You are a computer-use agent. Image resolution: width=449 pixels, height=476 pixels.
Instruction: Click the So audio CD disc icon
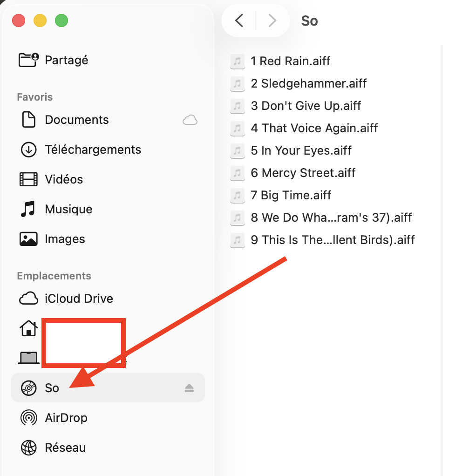[x=29, y=388]
